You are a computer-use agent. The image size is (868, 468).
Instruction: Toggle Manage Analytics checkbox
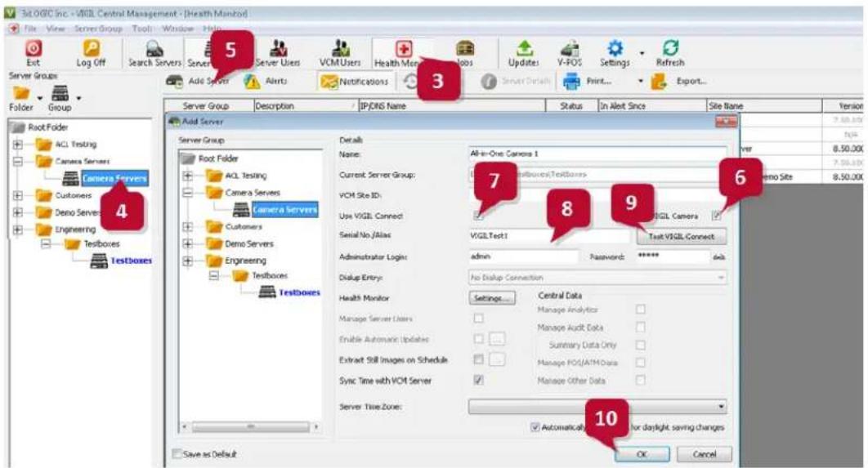pyautogui.click(x=641, y=310)
